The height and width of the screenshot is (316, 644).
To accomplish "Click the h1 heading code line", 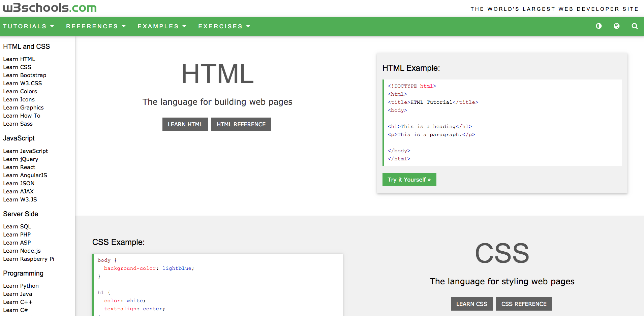I will coord(430,126).
